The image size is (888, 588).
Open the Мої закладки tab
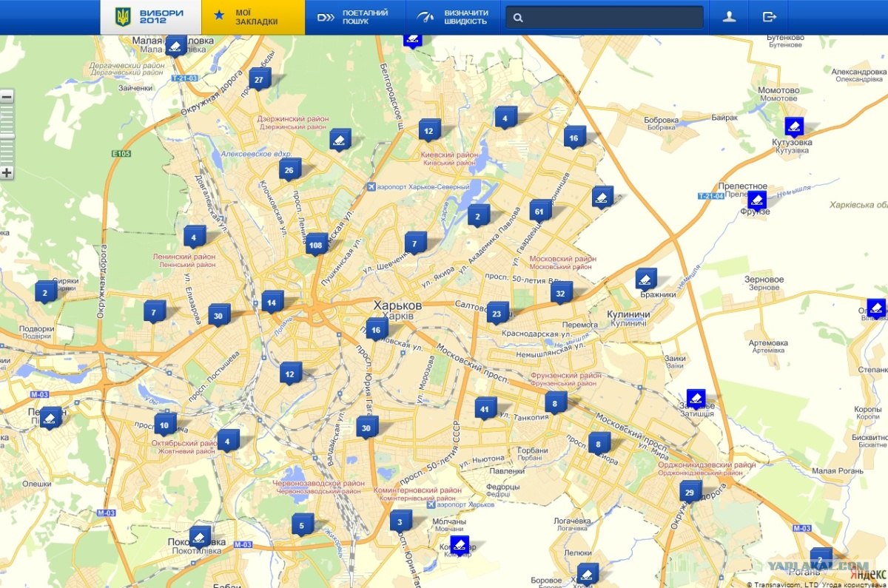coord(253,17)
